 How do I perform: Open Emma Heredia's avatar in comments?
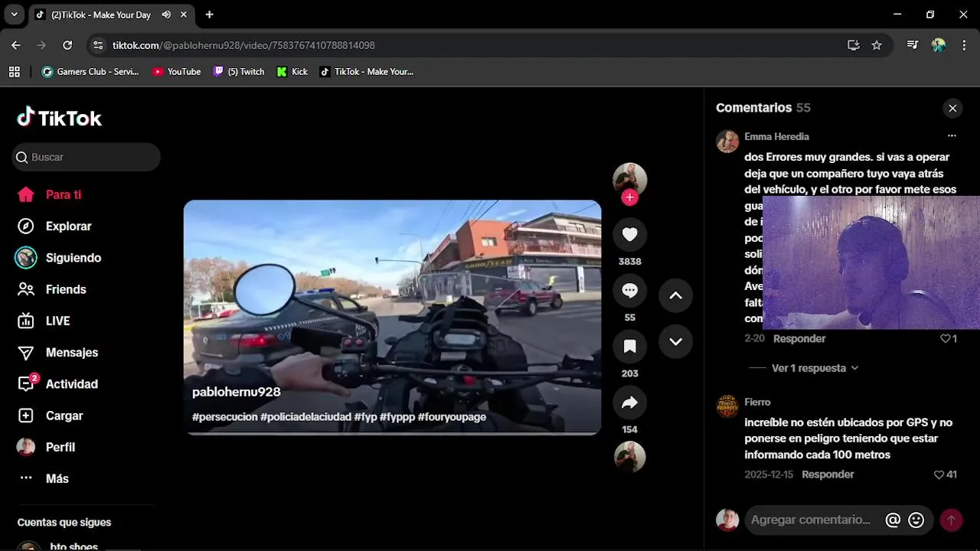pyautogui.click(x=727, y=142)
